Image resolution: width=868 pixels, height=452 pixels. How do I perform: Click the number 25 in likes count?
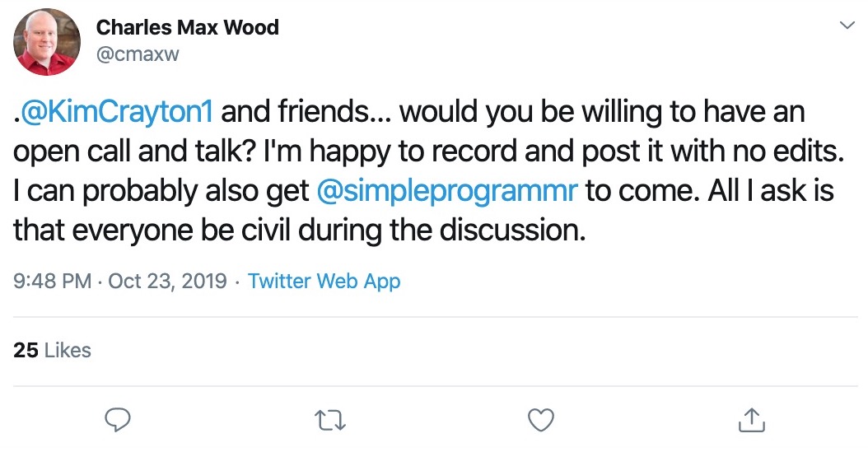tap(26, 350)
